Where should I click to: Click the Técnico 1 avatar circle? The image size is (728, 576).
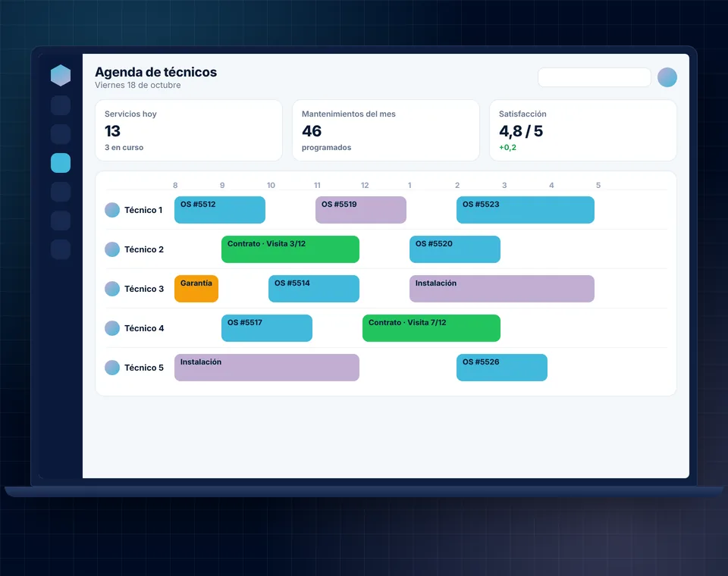click(112, 210)
